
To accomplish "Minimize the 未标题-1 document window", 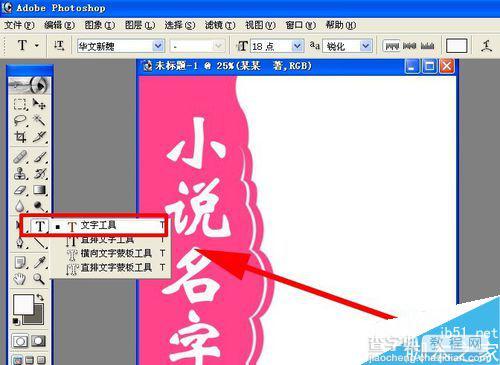I will click(x=412, y=66).
